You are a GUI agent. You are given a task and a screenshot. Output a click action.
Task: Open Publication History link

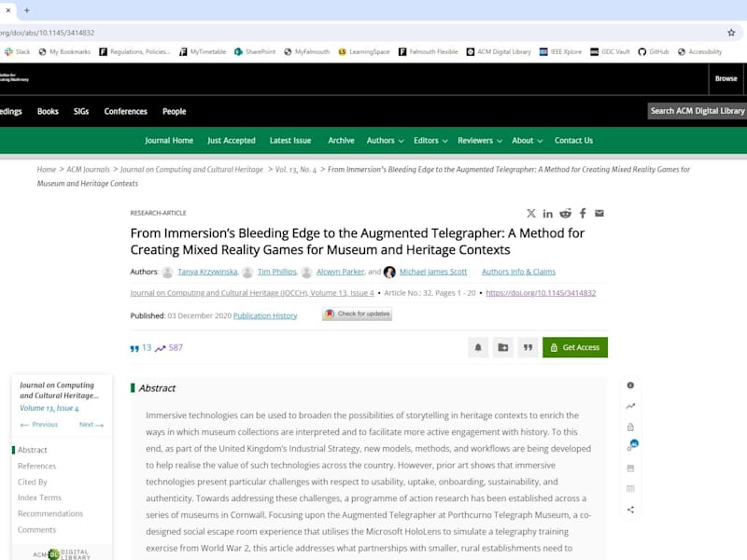point(265,315)
